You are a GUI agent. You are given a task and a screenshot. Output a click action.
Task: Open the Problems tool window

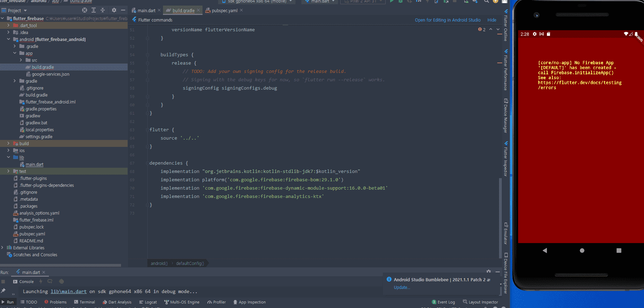[55, 302]
